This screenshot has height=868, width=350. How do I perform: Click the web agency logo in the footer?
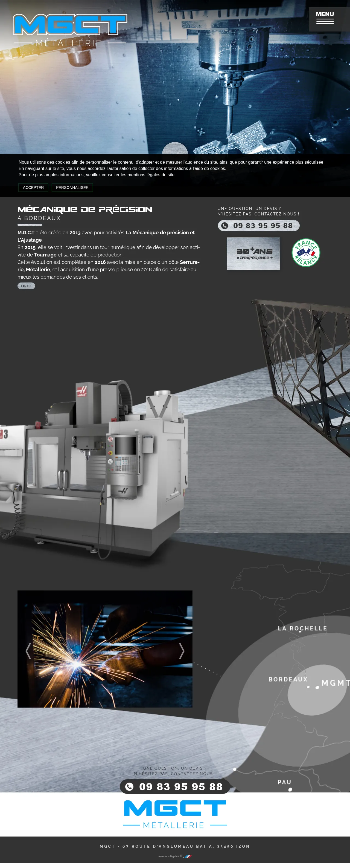pyautogui.click(x=188, y=856)
